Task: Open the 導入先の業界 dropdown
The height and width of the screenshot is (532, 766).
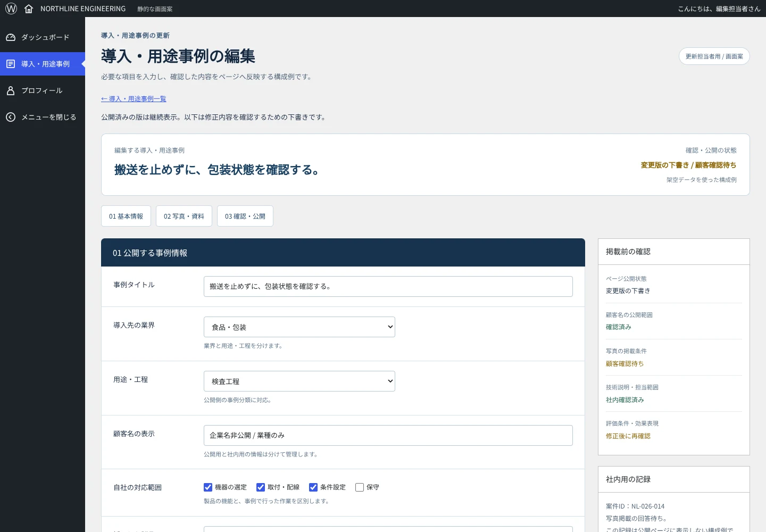Action: [x=299, y=327]
